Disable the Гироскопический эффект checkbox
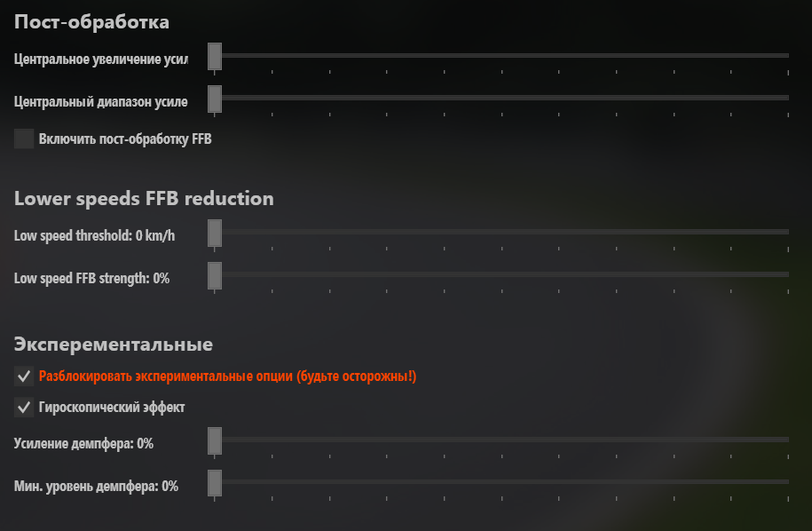Image resolution: width=812 pixels, height=531 pixels. [24, 407]
